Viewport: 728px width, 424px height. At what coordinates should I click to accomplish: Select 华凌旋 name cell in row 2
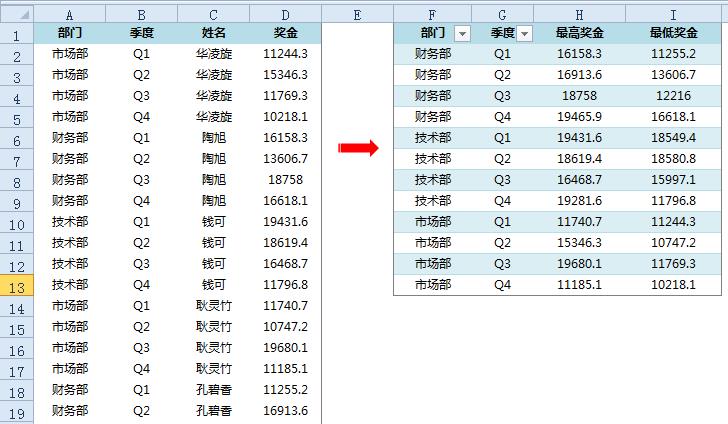pyautogui.click(x=214, y=54)
